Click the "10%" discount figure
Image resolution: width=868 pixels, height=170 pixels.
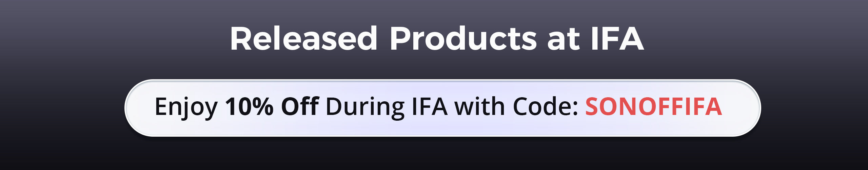(249, 107)
